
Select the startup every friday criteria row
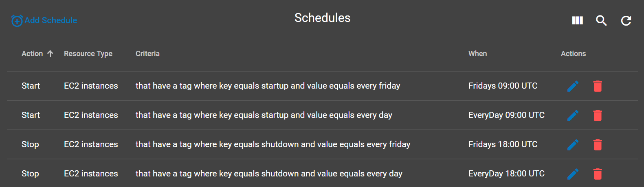tap(268, 86)
